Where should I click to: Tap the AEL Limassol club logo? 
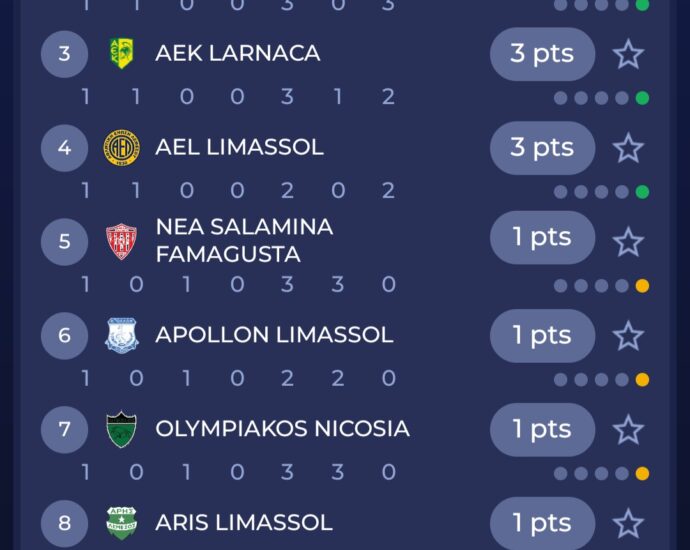coord(121,147)
